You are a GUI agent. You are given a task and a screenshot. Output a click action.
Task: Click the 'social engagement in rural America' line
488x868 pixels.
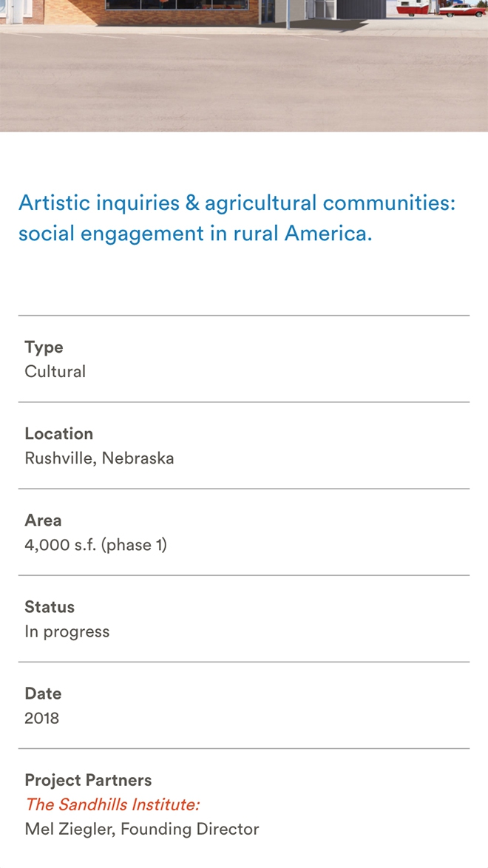click(195, 234)
